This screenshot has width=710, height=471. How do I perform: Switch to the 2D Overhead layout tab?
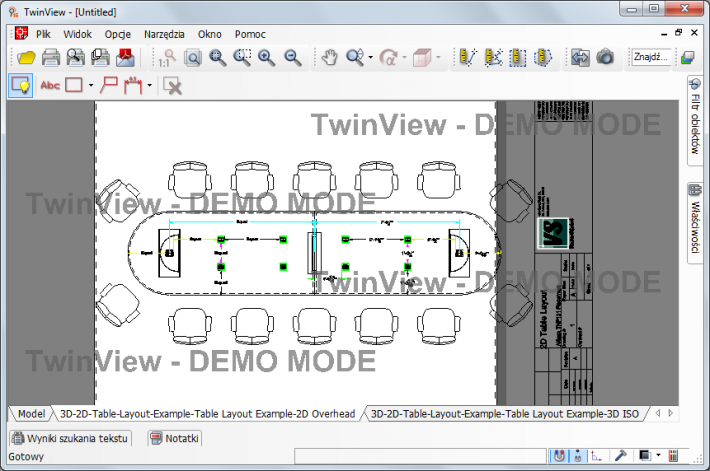(x=207, y=414)
